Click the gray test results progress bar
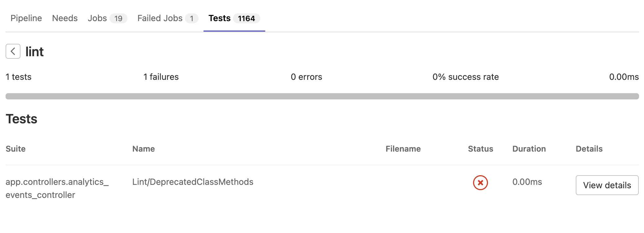 [x=322, y=96]
